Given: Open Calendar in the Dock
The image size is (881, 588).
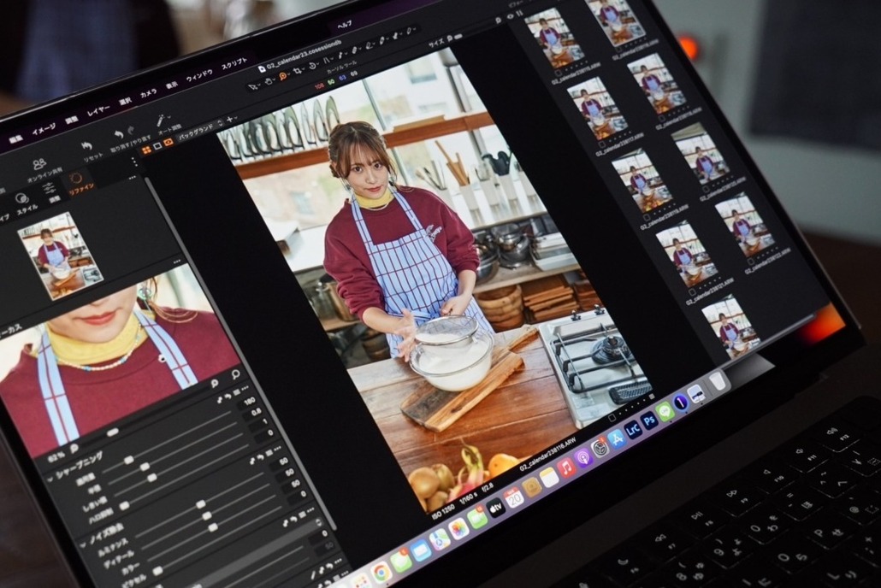Looking at the screenshot, I should click(x=514, y=498).
